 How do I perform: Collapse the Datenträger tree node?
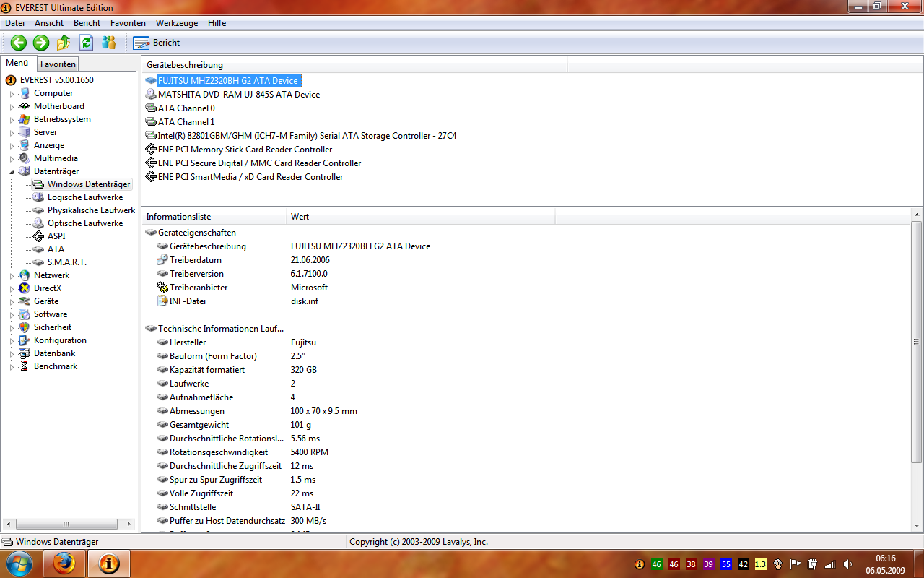pos(12,171)
